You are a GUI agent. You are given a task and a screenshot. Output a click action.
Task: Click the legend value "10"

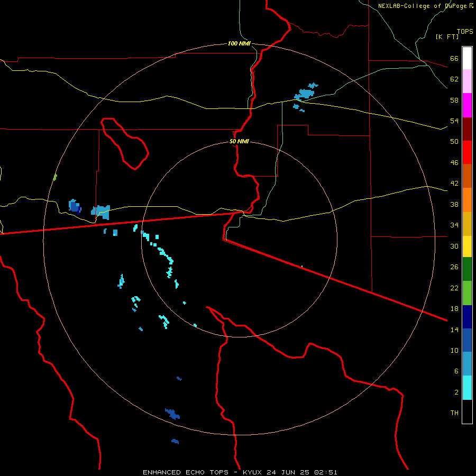point(454,351)
